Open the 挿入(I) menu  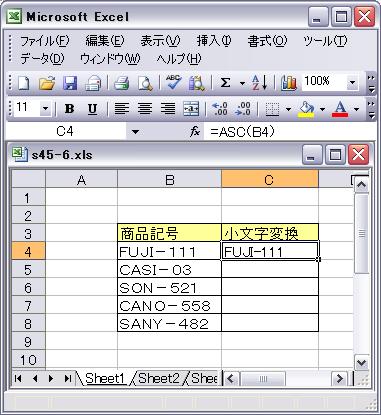point(214,41)
